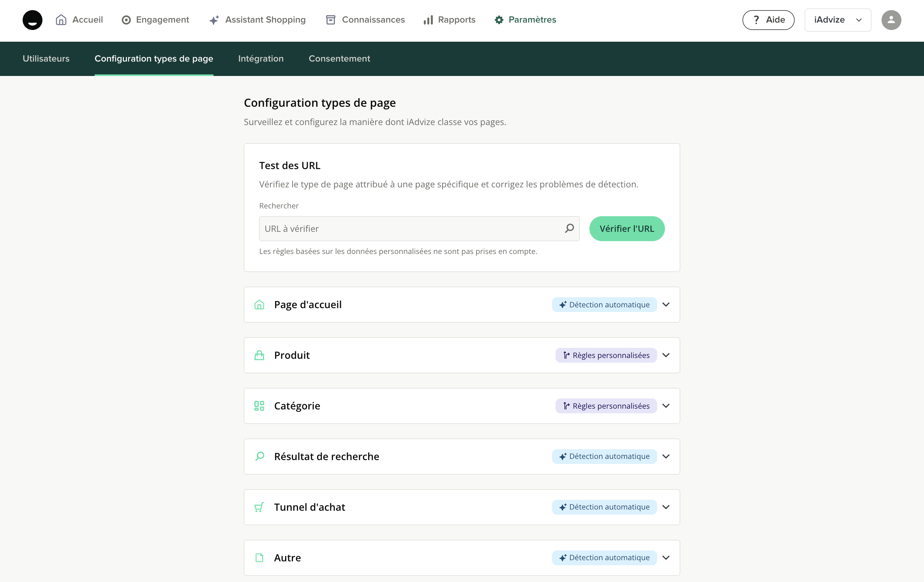Expand the Catégorie section chevron

click(x=666, y=406)
